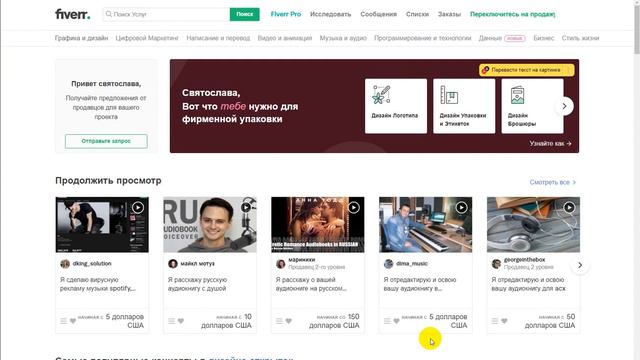
Task: Click the magnifier icon in search box
Action: point(109,14)
